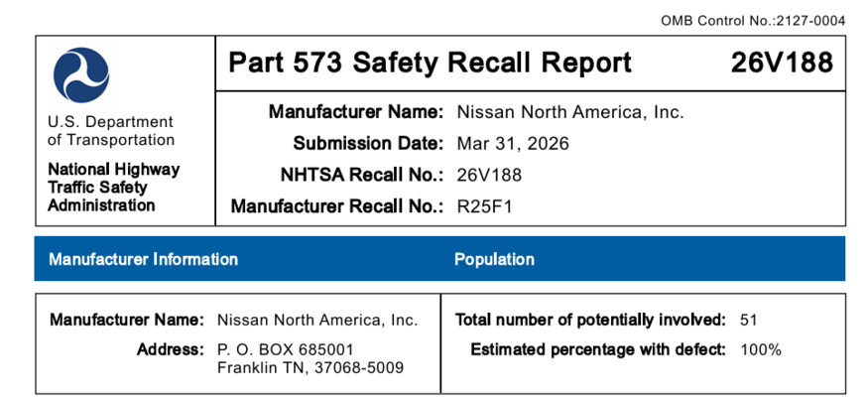The width and height of the screenshot is (868, 400).
Task: Click the Nissan North America manufacturer name
Action: (x=570, y=112)
